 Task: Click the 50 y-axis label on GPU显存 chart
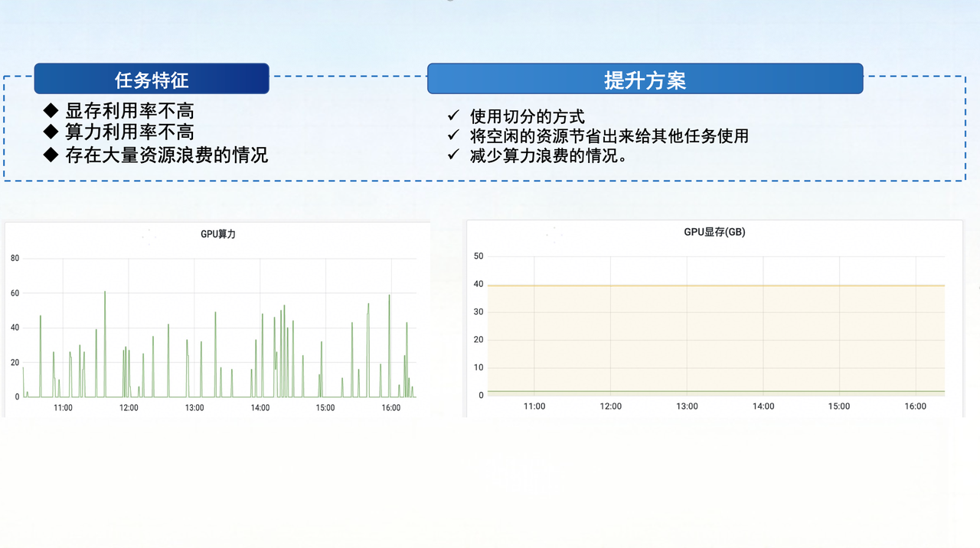coord(479,256)
